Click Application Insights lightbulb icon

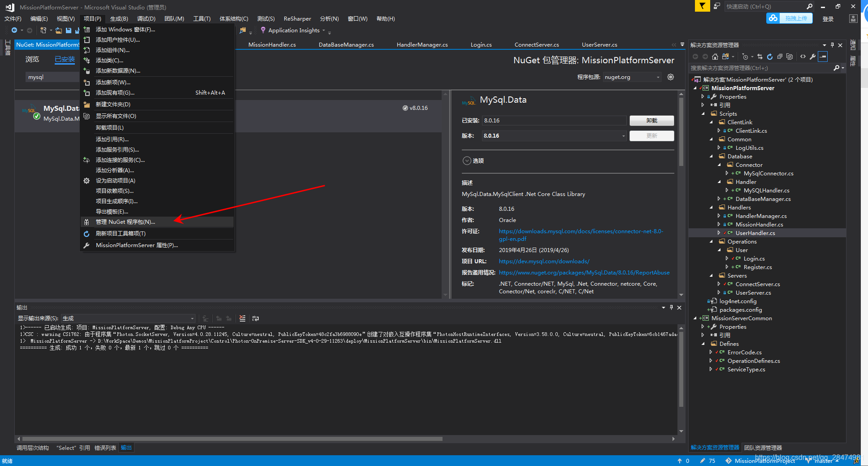263,30
